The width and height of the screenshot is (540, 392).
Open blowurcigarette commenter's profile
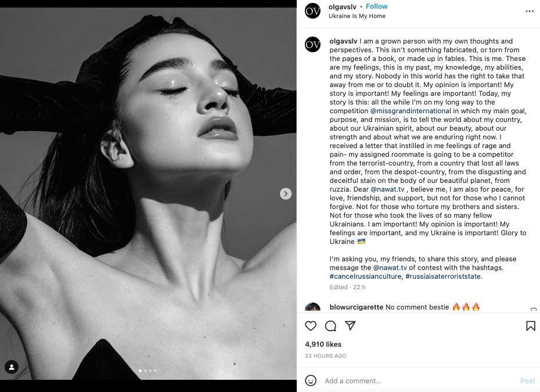click(356, 307)
